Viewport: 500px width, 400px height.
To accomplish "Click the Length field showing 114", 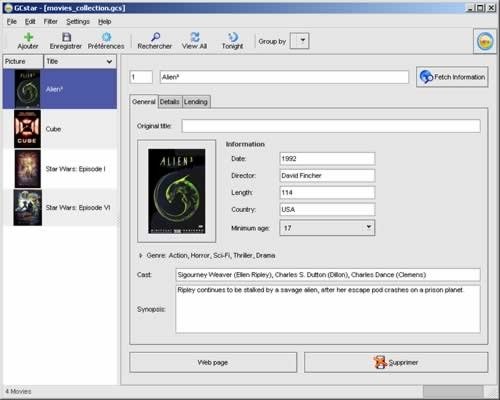I will [x=327, y=193].
